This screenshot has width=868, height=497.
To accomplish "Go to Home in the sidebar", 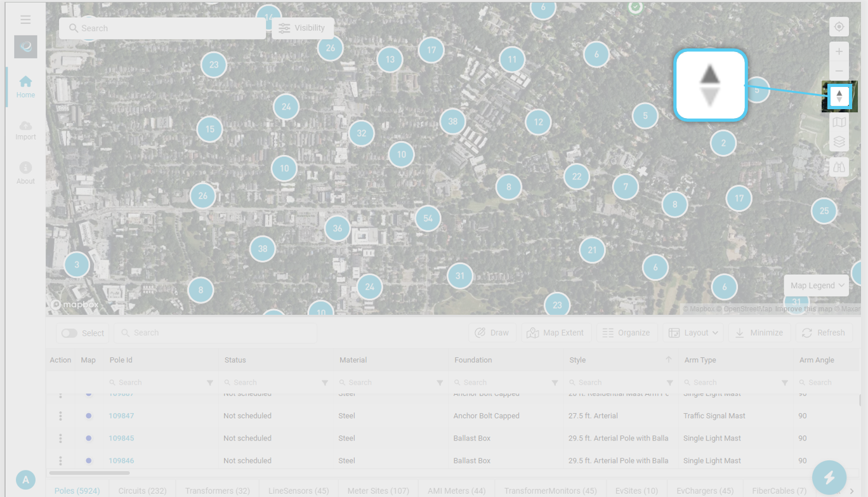I will pos(25,87).
